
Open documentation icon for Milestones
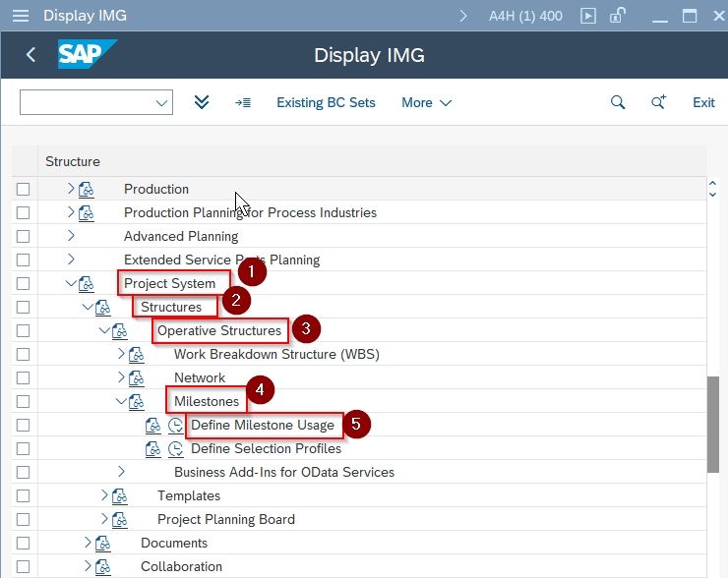[137, 402]
